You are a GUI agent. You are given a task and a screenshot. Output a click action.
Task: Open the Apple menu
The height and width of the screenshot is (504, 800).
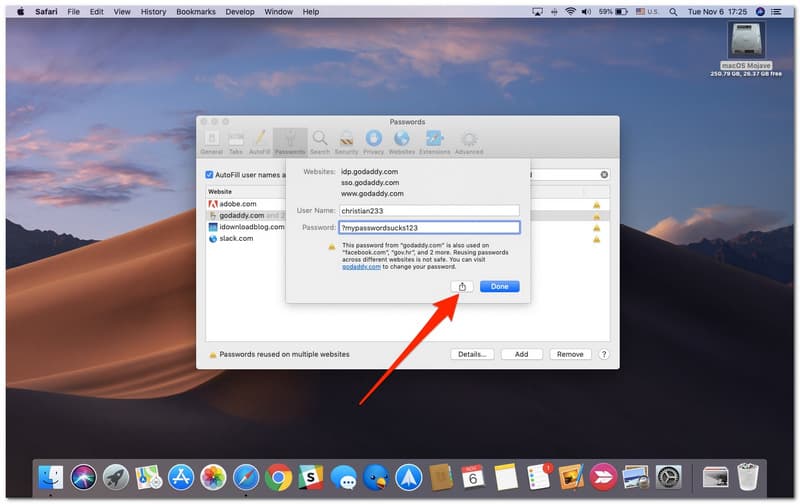tap(20, 11)
